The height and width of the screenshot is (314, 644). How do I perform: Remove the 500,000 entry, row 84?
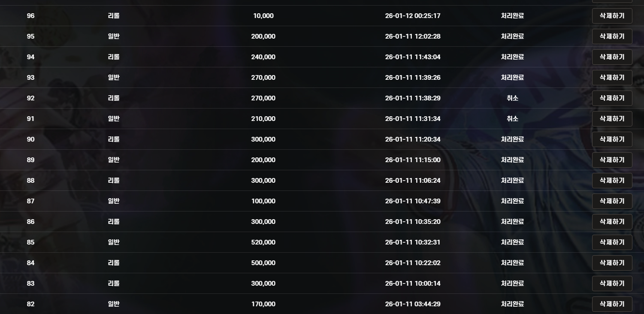tap(612, 263)
